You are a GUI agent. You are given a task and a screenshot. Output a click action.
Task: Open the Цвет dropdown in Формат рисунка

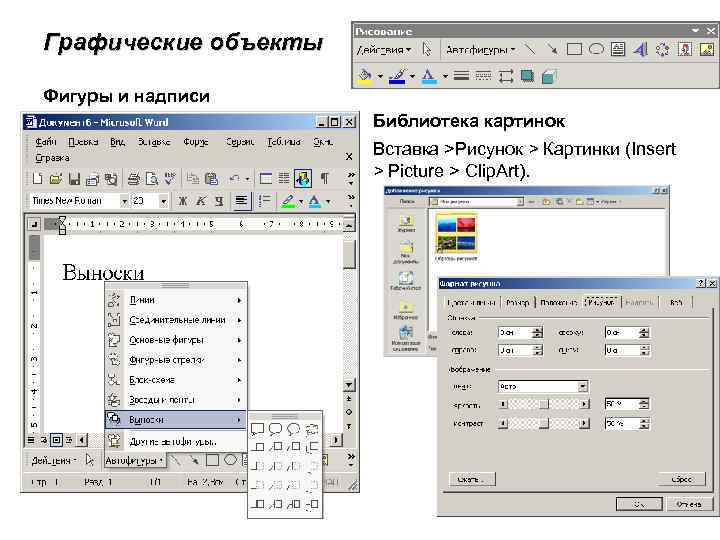pyautogui.click(x=582, y=386)
